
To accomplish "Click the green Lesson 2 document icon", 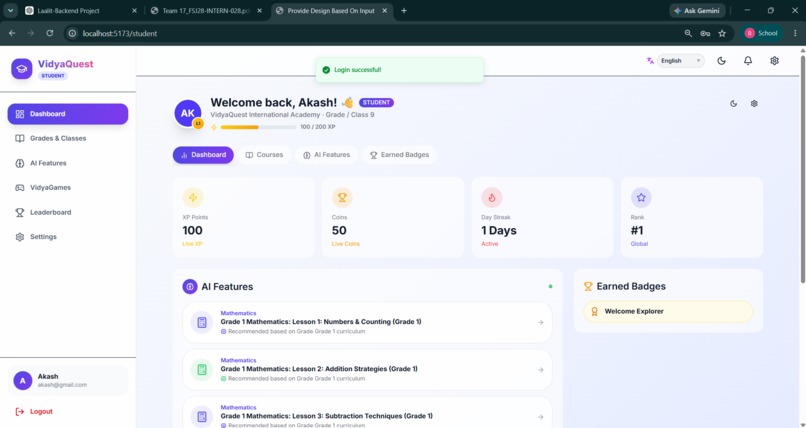I will tap(202, 370).
